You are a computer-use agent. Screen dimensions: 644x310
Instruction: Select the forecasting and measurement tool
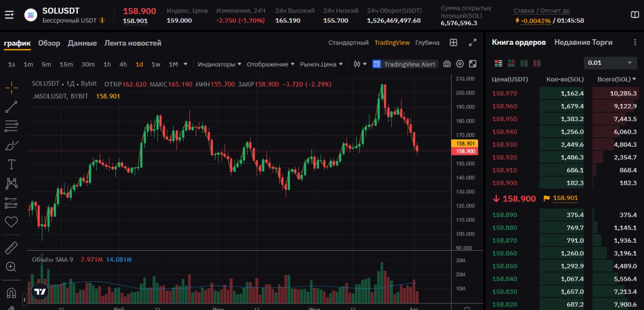(11, 203)
